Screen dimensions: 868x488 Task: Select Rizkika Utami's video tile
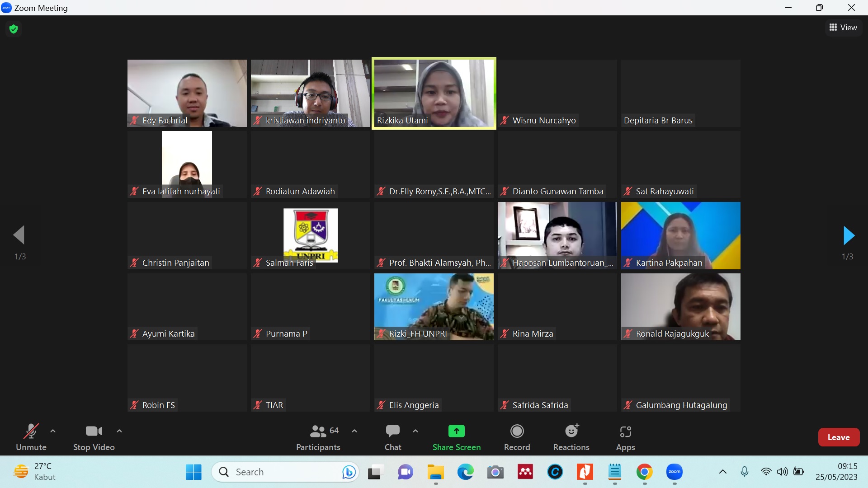click(x=434, y=93)
